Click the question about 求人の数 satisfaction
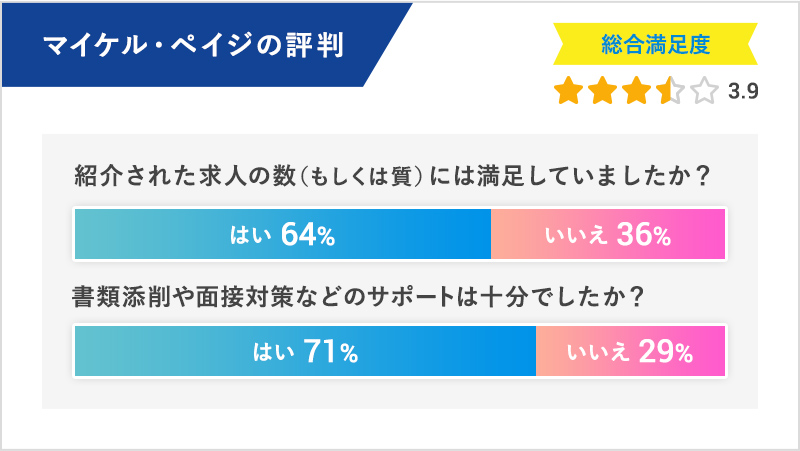Screen dimensions: 800x451 pos(392,176)
